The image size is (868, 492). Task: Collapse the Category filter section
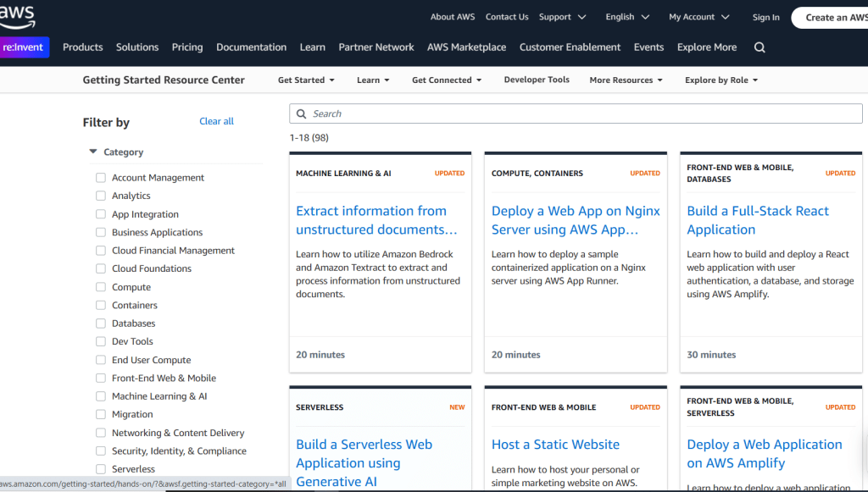(93, 152)
